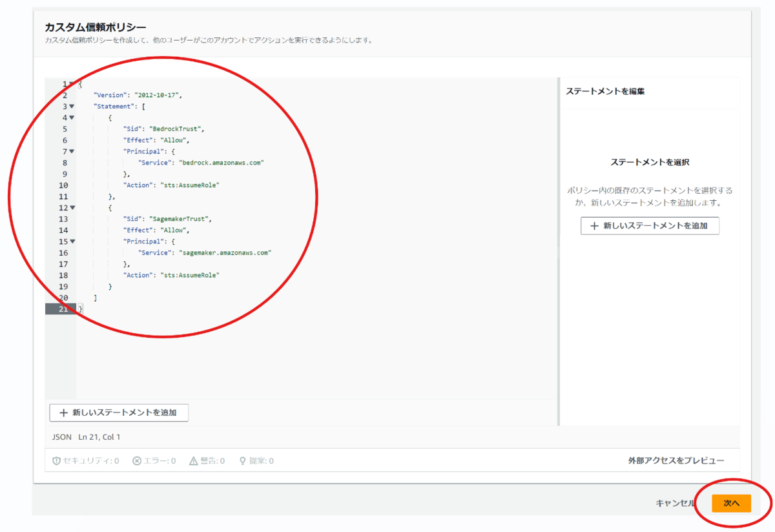Collapse the fold arrow on line 4
Image resolution: width=775 pixels, height=532 pixels.
tap(72, 118)
